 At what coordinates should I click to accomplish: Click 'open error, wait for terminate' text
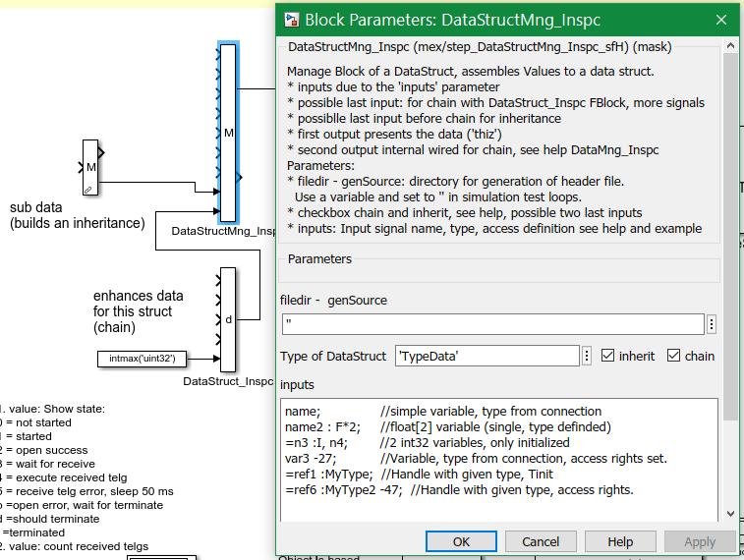pos(86,505)
